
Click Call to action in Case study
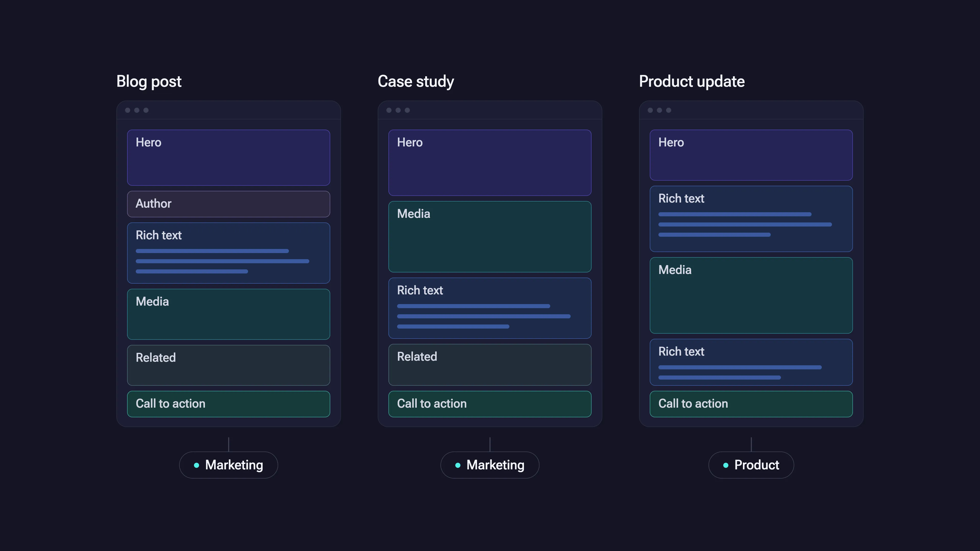click(x=490, y=404)
